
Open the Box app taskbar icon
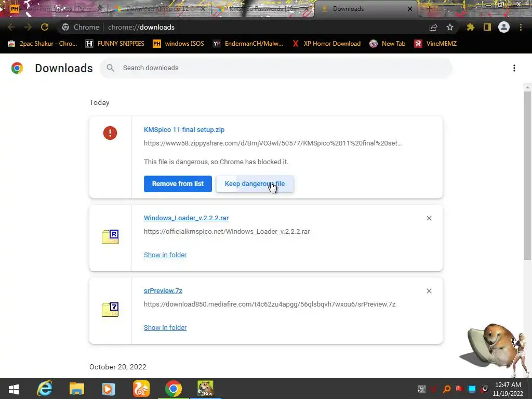(x=205, y=389)
